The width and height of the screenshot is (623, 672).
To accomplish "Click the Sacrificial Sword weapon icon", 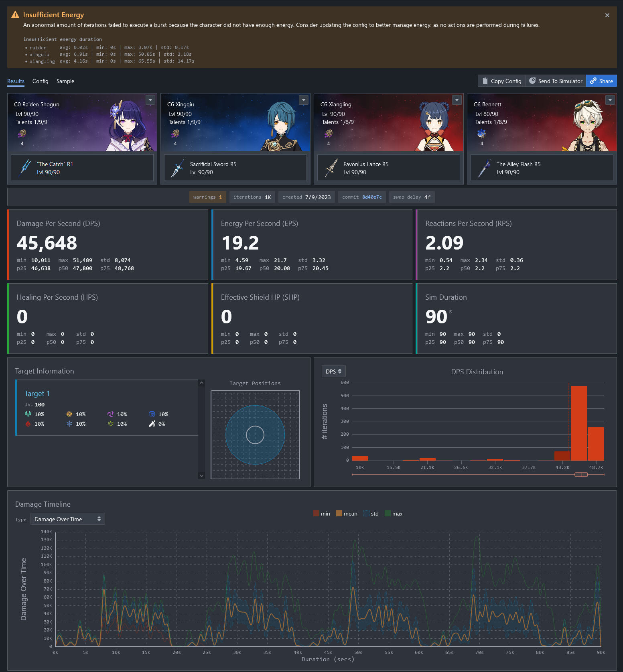I will click(x=177, y=168).
